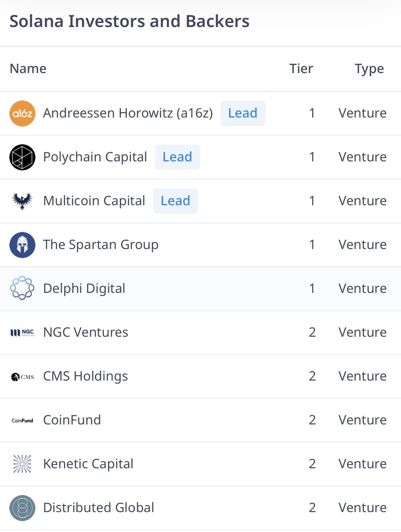Follow the Kenetic Capital name link
This screenshot has height=532, width=401.
(88, 464)
